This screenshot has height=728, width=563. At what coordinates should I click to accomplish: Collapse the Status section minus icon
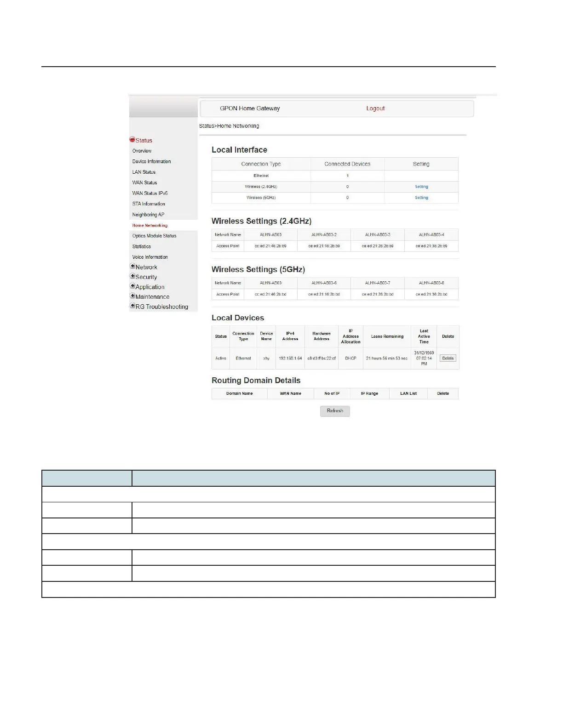coord(132,140)
